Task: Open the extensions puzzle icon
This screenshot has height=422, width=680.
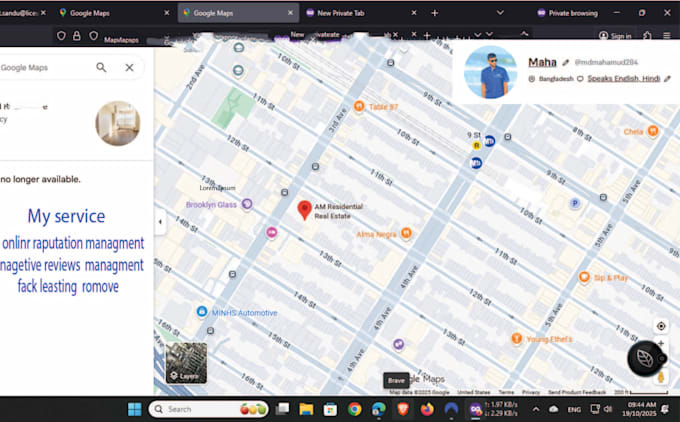Action: (x=647, y=36)
